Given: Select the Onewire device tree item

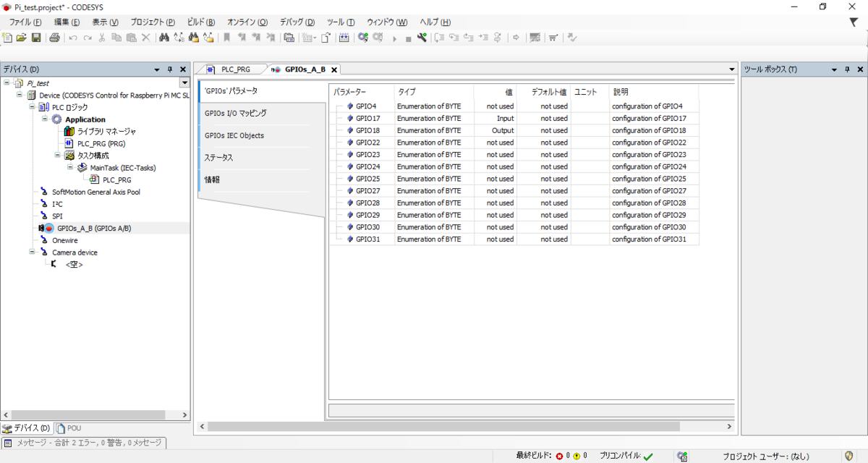Looking at the screenshot, I should point(64,240).
